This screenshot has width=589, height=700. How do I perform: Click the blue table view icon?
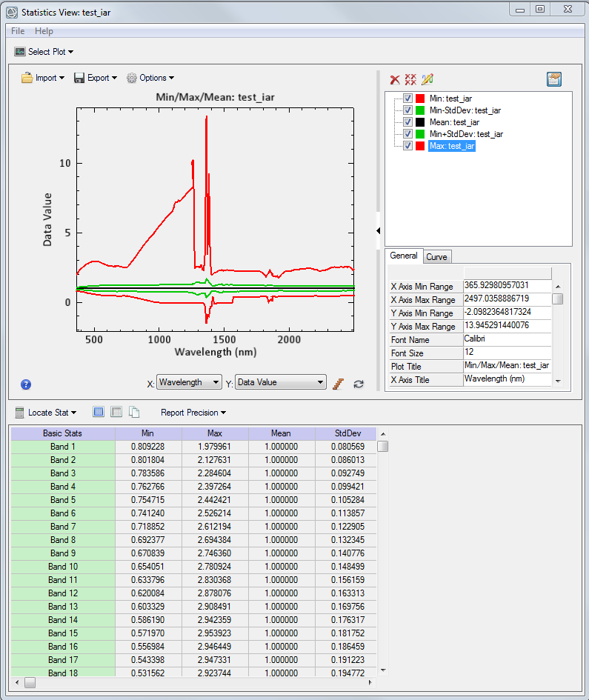click(x=99, y=412)
